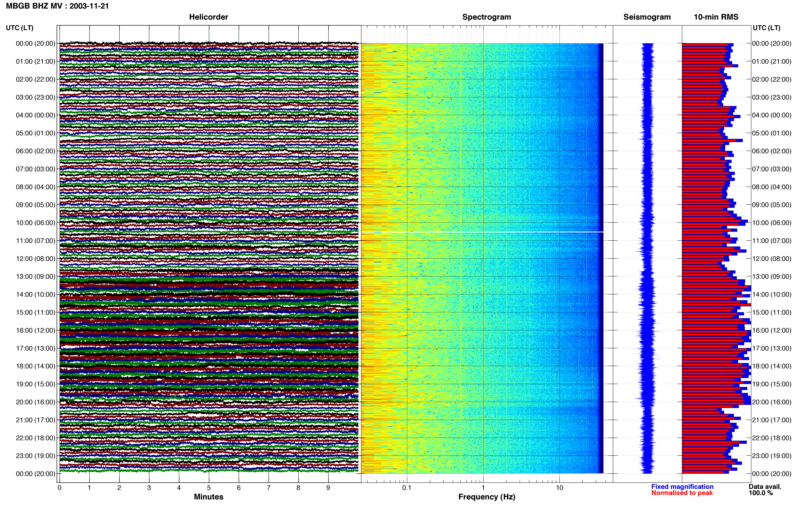The width and height of the screenshot is (812, 508).
Task: Select the 'Spectrogram' panel heading
Action: [487, 17]
